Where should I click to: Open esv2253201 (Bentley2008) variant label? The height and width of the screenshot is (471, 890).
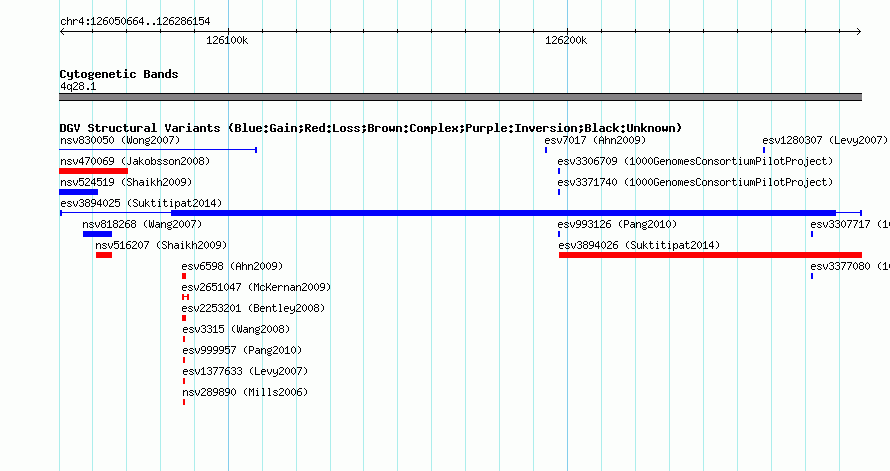pyautogui.click(x=253, y=308)
